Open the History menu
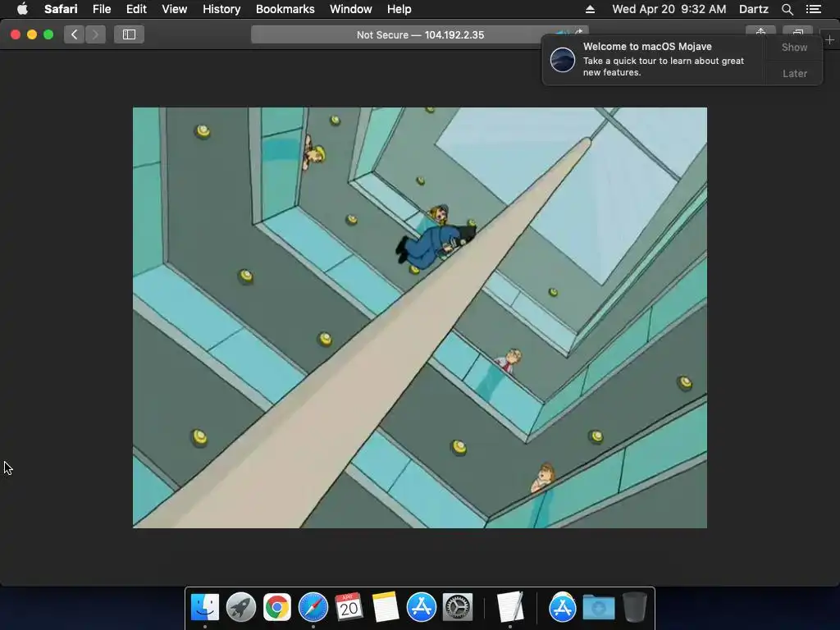This screenshot has width=840, height=630. (x=221, y=9)
